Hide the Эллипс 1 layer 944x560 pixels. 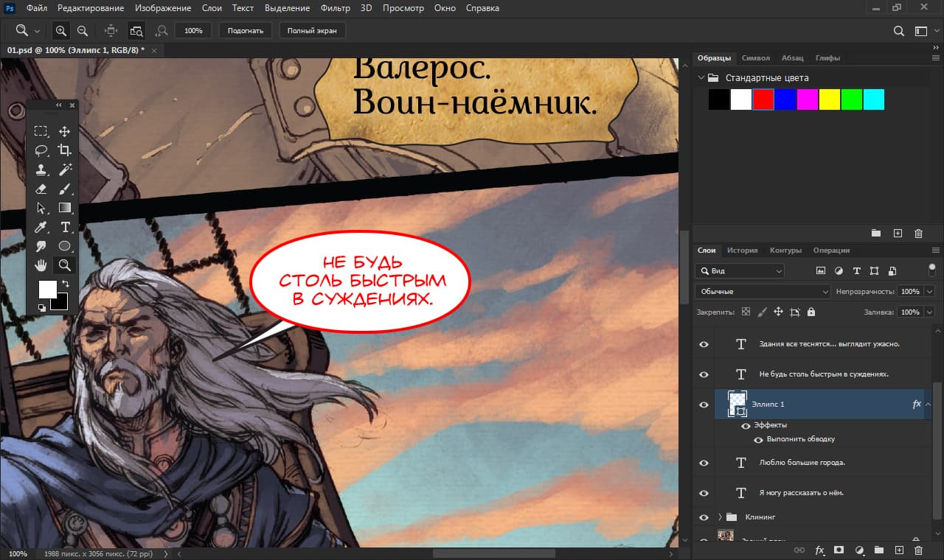click(x=704, y=405)
